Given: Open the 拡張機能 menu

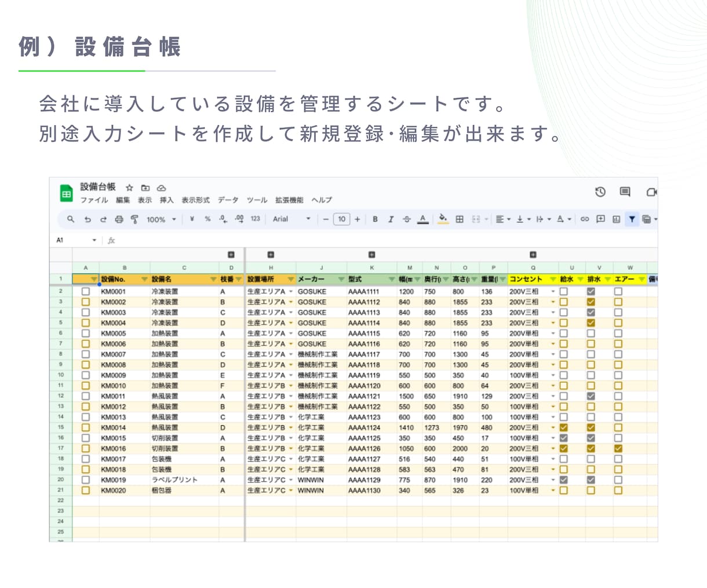Looking at the screenshot, I should [289, 200].
